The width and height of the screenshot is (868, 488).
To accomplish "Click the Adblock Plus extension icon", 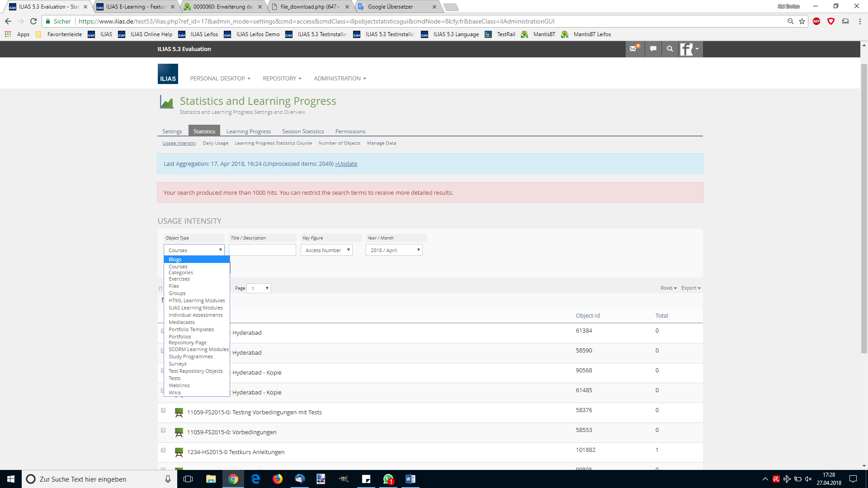I will point(816,21).
